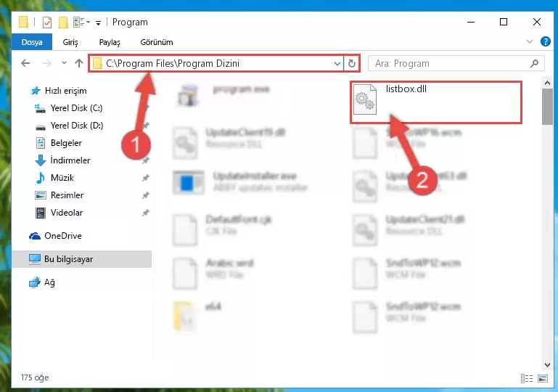Minimize the Program window
This screenshot has width=558, height=392.
(471, 22)
